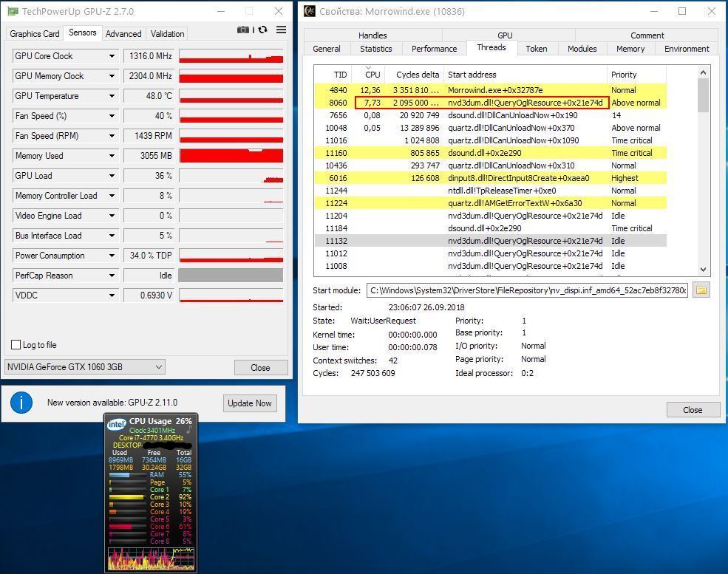Click the GPU-Z title bar app icon
This screenshot has width=728, height=574.
(x=13, y=11)
